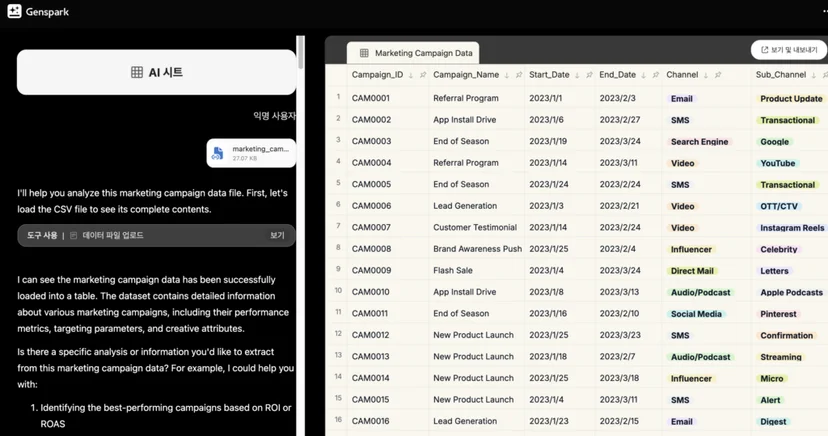828x436 pixels.
Task: Sort the Start_Date column with arrow icon
Action: pos(577,75)
